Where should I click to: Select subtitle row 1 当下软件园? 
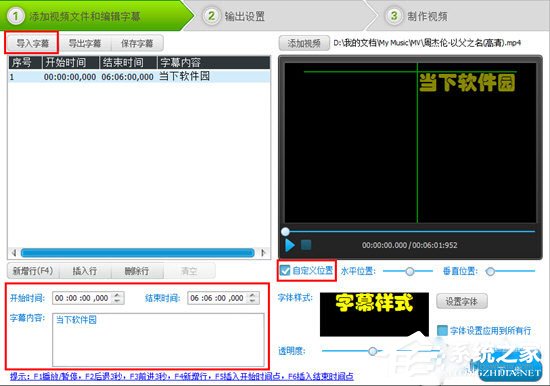[x=139, y=76]
